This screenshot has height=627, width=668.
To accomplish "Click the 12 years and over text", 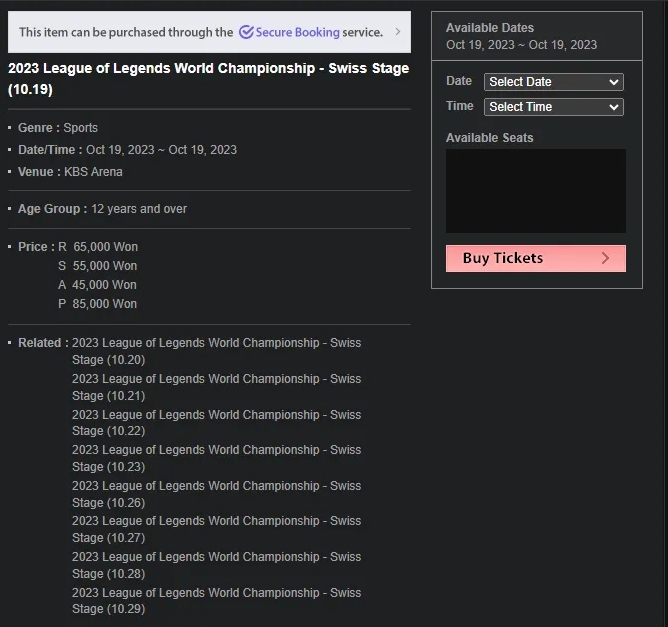I will [x=139, y=209].
